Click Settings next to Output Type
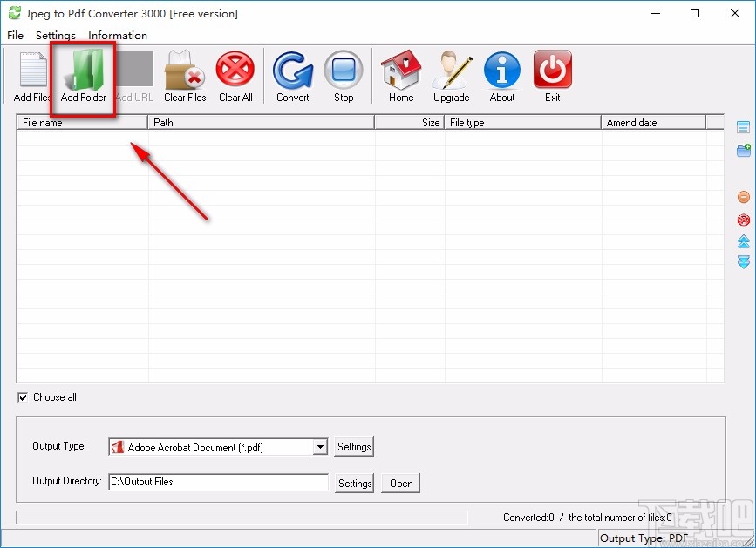This screenshot has width=756, height=548. click(353, 446)
